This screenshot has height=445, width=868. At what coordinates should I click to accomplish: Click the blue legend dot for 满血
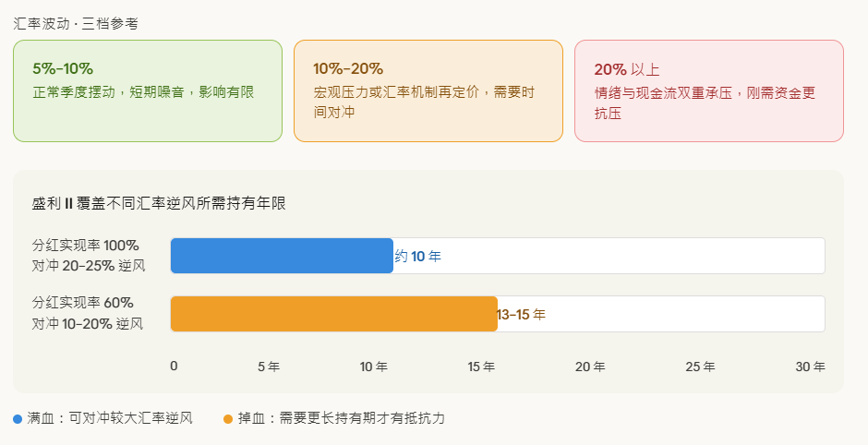coord(18,419)
